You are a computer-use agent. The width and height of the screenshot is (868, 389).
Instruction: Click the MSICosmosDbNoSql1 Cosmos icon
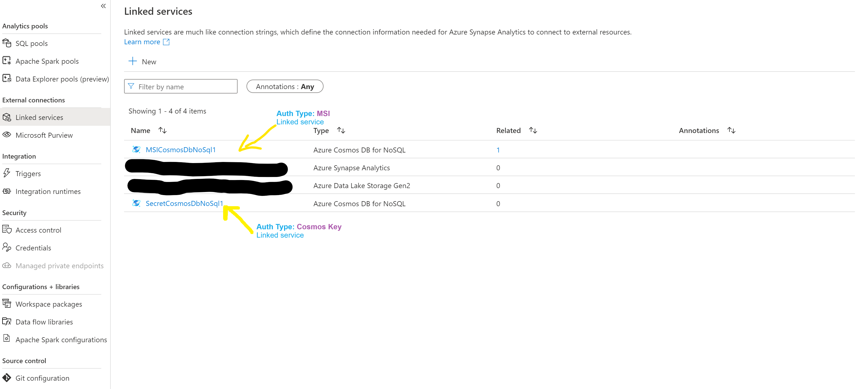coord(136,149)
